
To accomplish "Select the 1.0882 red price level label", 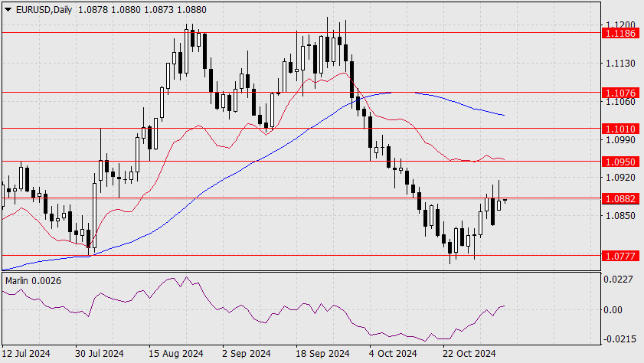I will [x=620, y=199].
